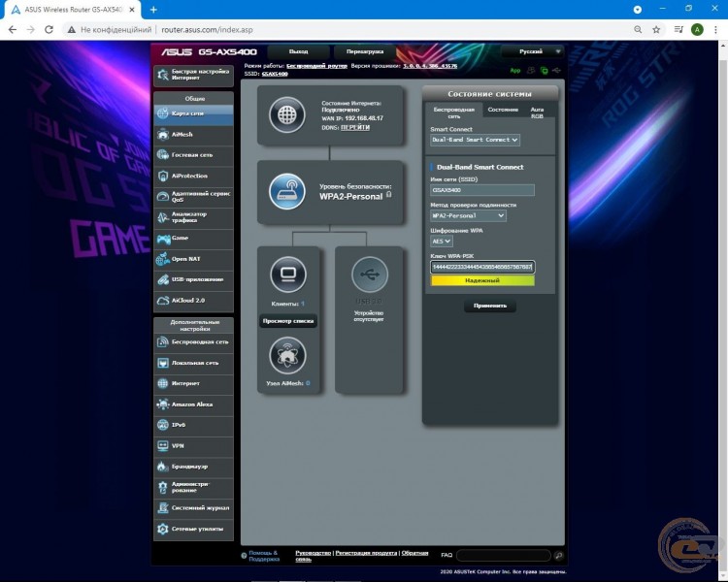
Task: Open IPv6 settings
Action: coord(193,425)
